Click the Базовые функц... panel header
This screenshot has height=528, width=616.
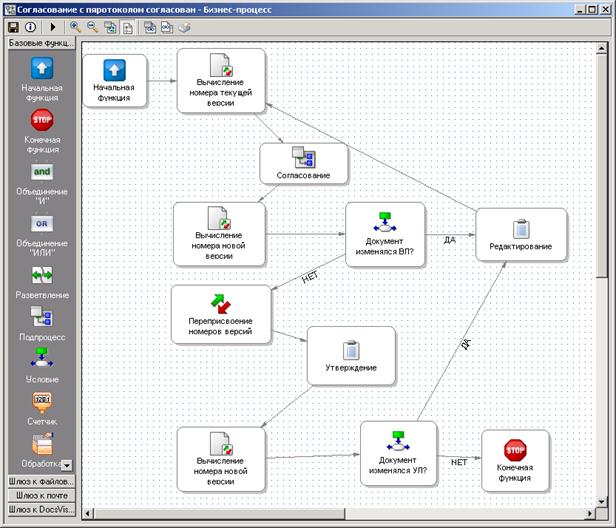[42, 43]
